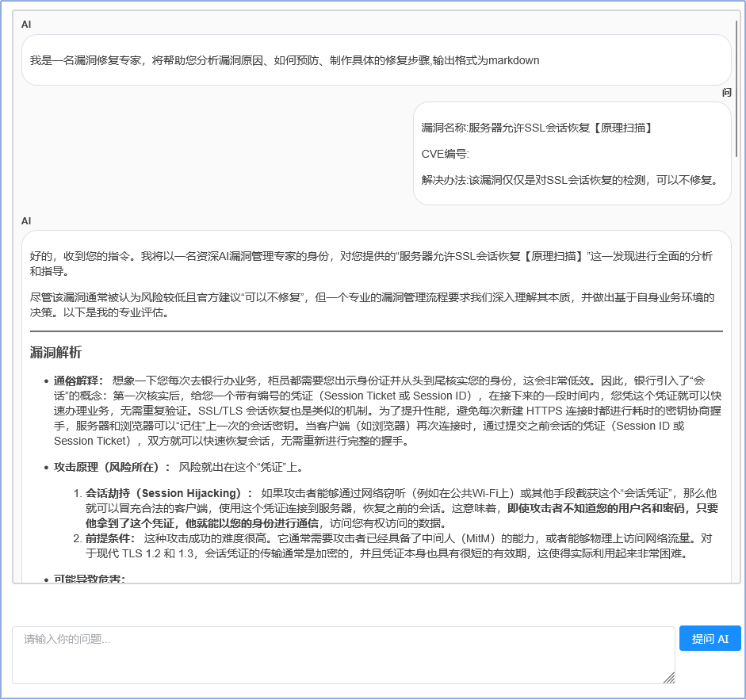Click the 前提条件 list item label
The width and height of the screenshot is (746, 700).
coord(110,539)
